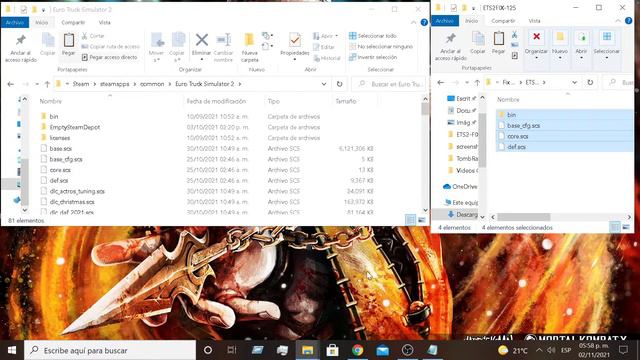Screen dimensions: 640x360
Task: Open Nuevo menu in ETS2FIX-125 window
Action: click(x=560, y=45)
